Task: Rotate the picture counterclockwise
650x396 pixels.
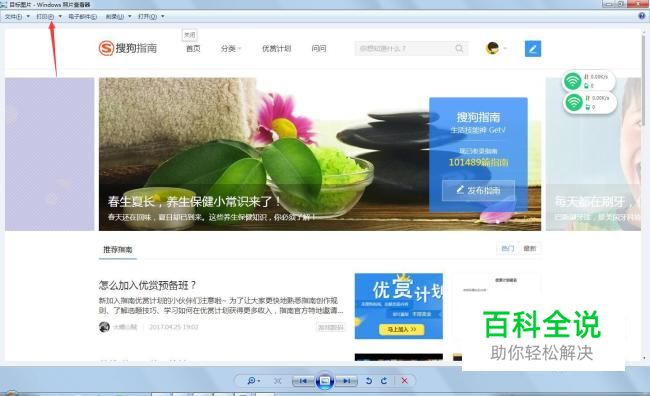Action: (369, 381)
